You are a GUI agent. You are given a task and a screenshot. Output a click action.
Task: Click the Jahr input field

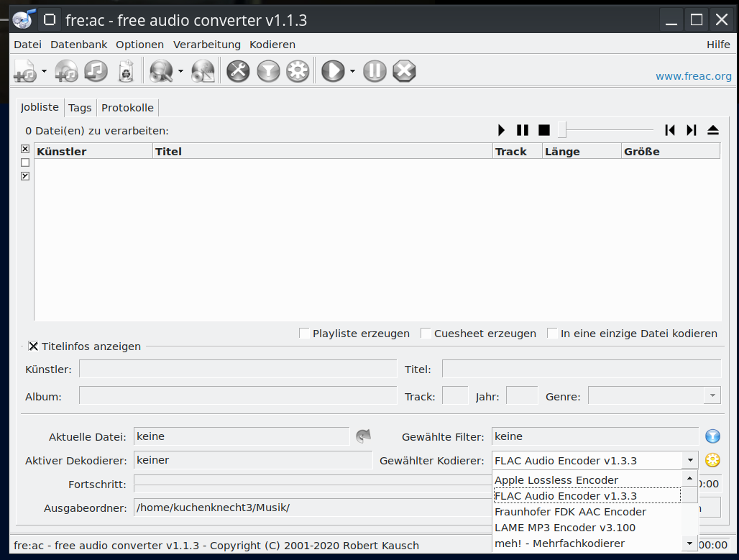coord(522,396)
